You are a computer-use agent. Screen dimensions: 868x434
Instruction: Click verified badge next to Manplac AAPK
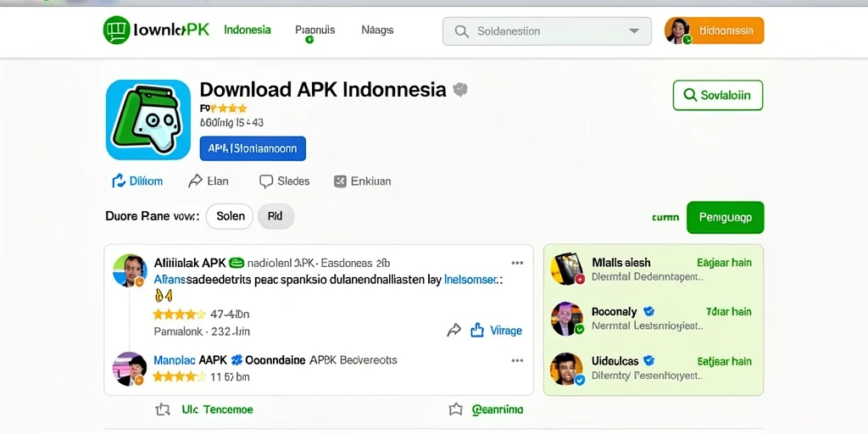coord(237,360)
